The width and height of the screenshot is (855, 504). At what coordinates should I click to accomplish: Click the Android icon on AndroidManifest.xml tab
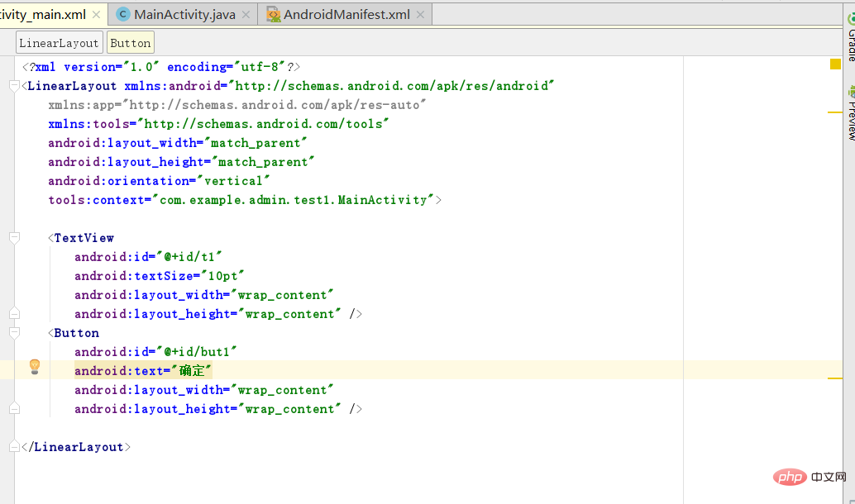click(273, 14)
